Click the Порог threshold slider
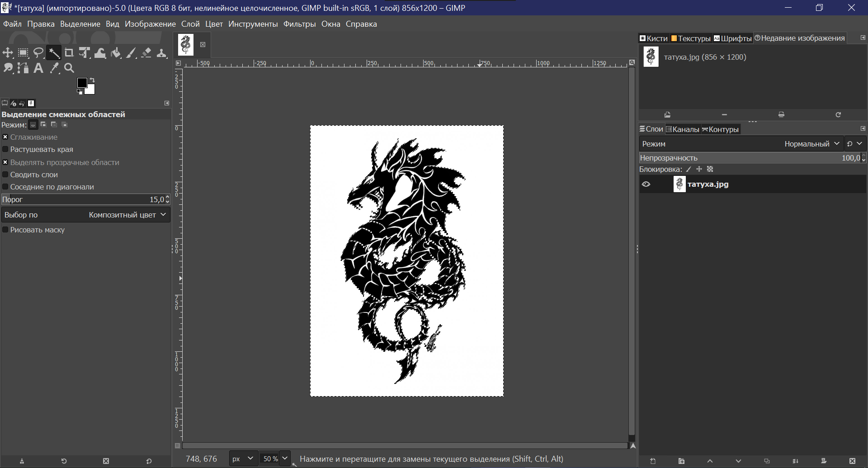Image resolution: width=868 pixels, height=468 pixels. (x=83, y=199)
